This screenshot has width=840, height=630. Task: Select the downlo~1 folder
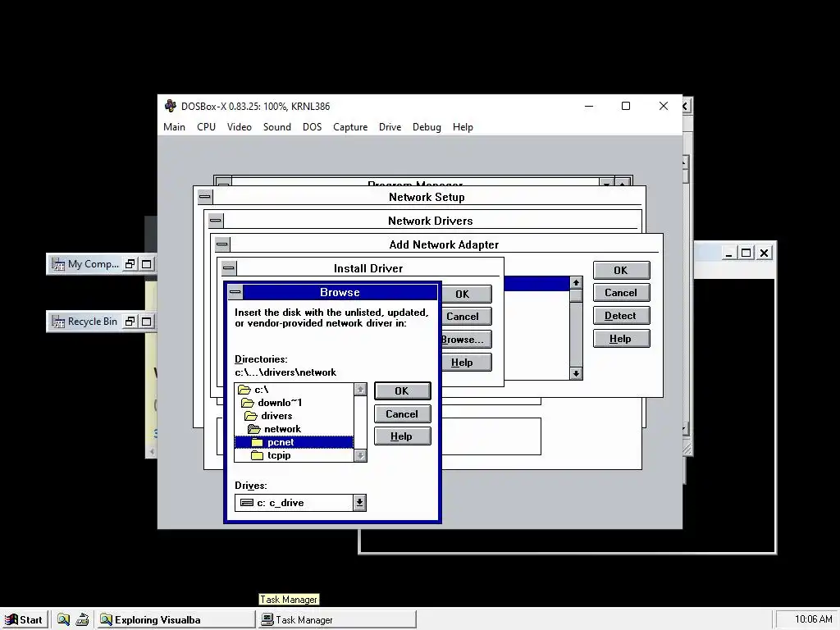[294, 402]
